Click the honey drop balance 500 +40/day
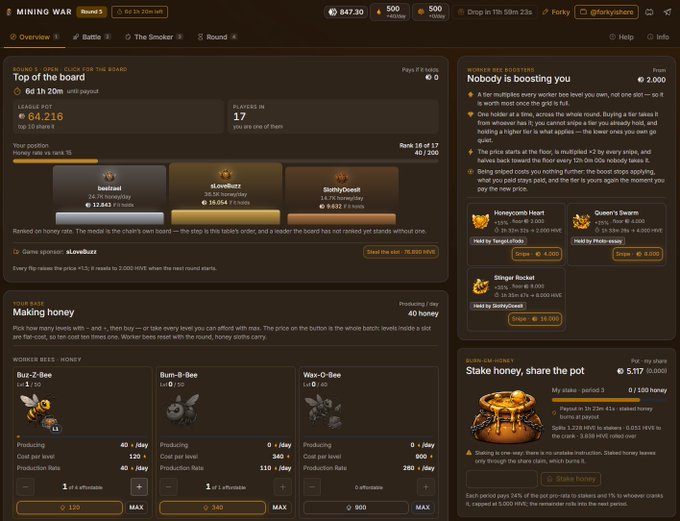The image size is (680, 521). (389, 12)
